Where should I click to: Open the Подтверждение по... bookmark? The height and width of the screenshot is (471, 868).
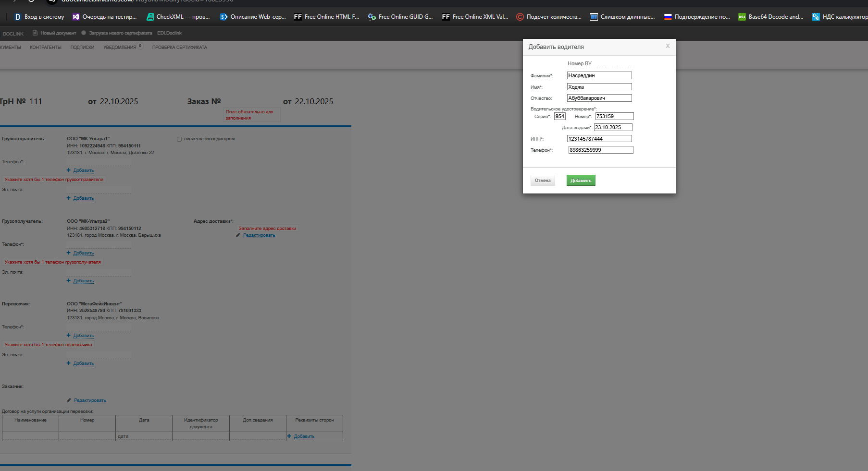[697, 17]
